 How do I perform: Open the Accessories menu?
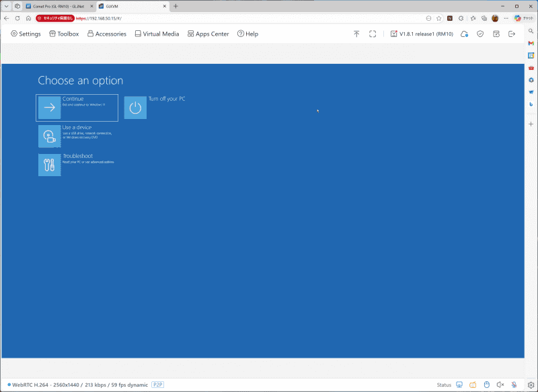click(107, 34)
